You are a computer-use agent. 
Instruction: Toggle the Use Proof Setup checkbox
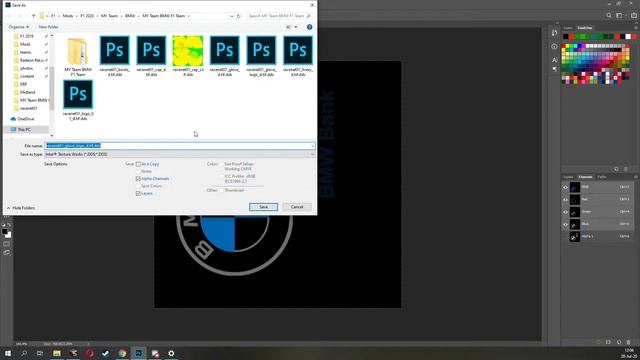222,164
